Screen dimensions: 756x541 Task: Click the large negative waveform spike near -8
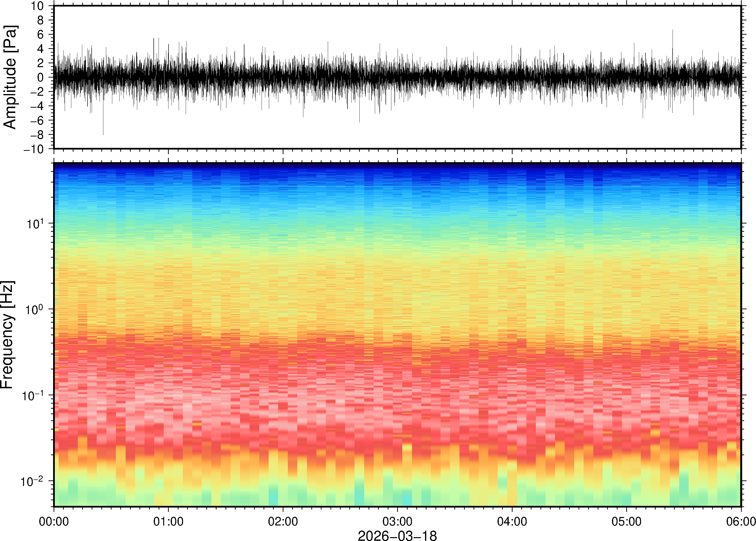(x=103, y=132)
